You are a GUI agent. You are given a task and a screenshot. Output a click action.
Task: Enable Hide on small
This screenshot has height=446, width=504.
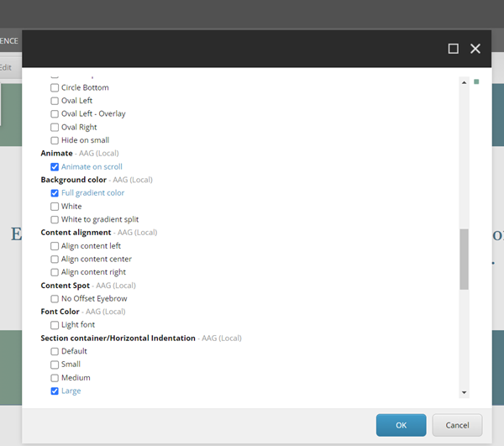pyautogui.click(x=55, y=140)
